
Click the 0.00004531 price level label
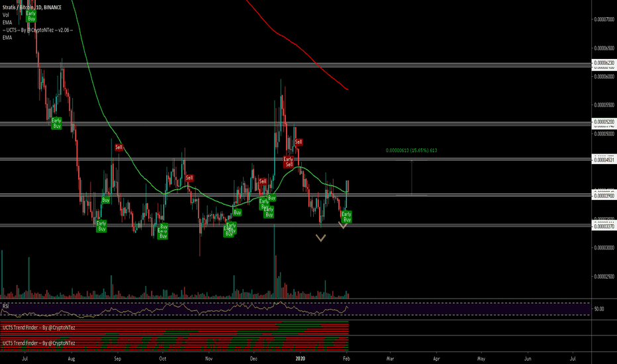pyautogui.click(x=604, y=159)
